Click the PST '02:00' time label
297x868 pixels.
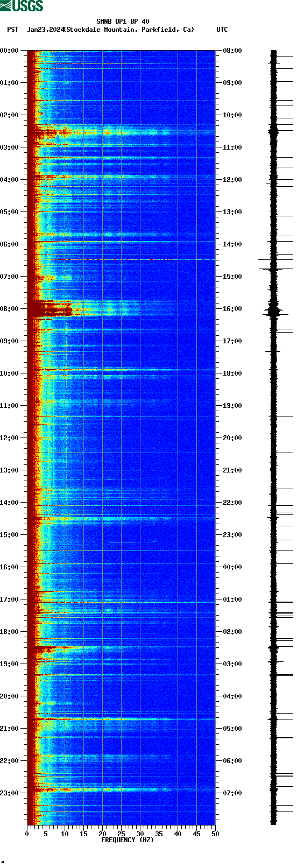(10, 115)
